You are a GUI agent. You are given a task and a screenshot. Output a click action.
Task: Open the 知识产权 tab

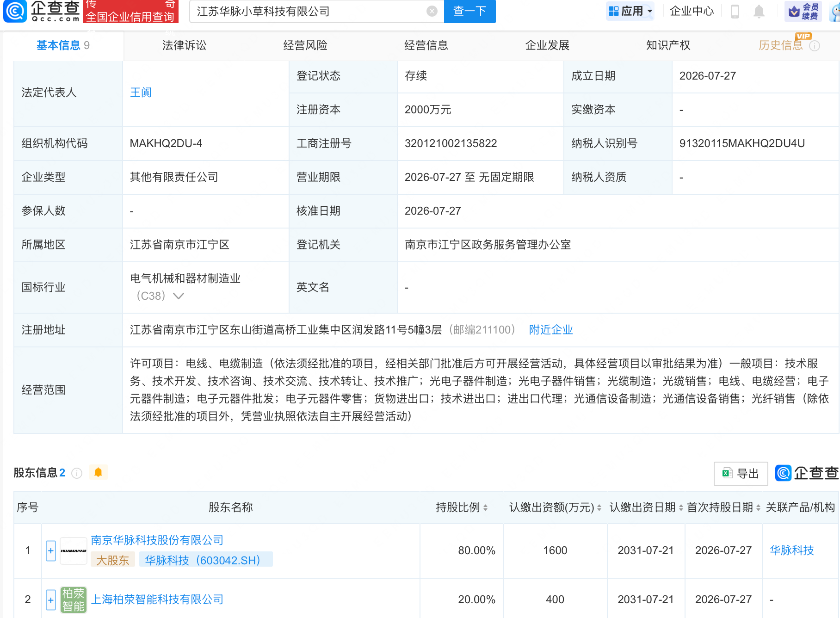click(x=668, y=45)
